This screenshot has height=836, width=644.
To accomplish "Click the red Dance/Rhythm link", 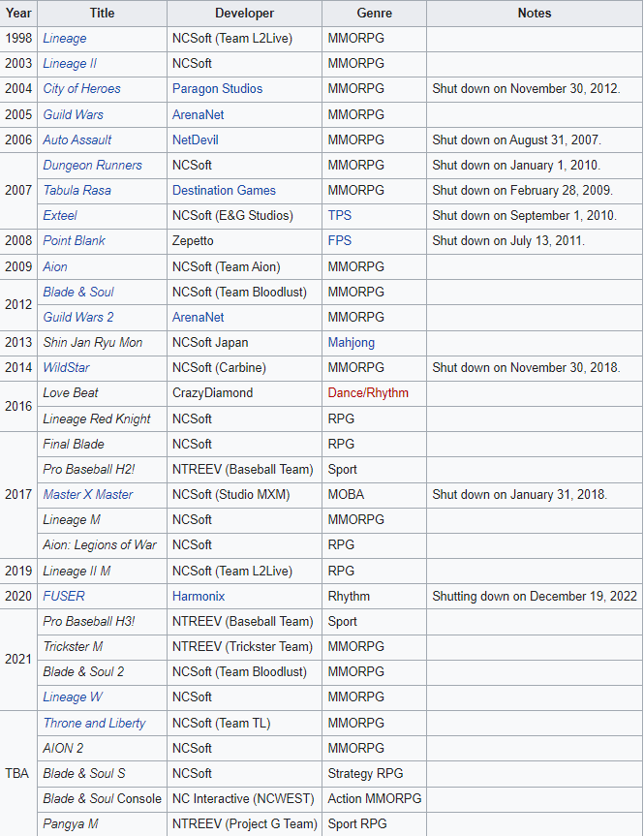I will [x=368, y=393].
